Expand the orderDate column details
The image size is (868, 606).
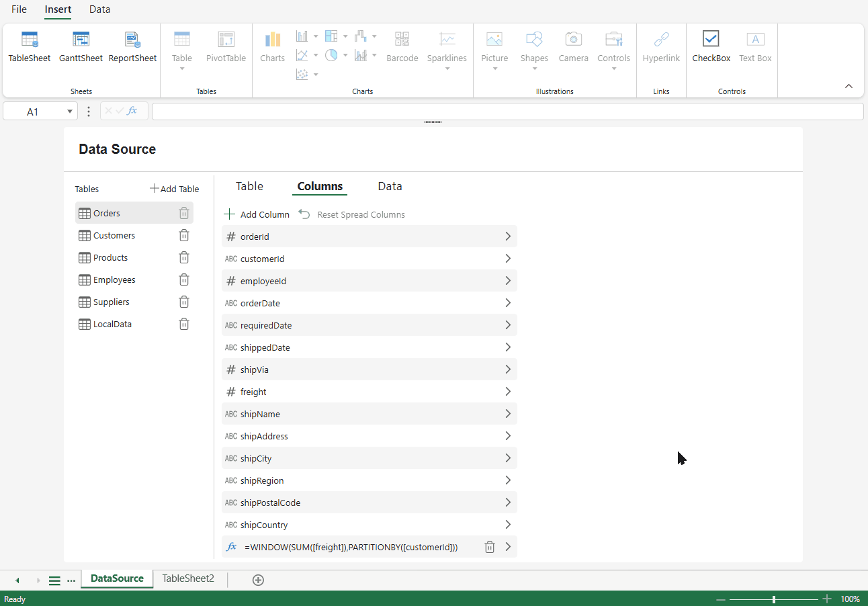coord(508,303)
